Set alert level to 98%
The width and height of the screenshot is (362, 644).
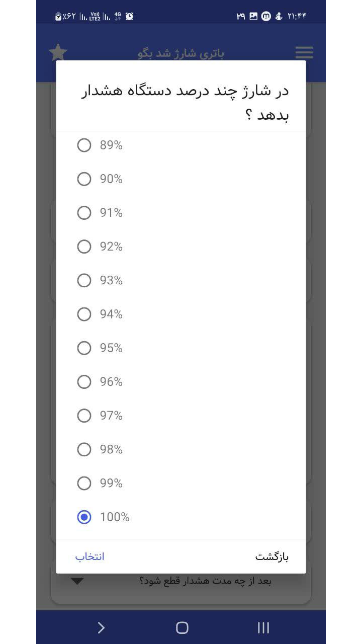pos(84,449)
